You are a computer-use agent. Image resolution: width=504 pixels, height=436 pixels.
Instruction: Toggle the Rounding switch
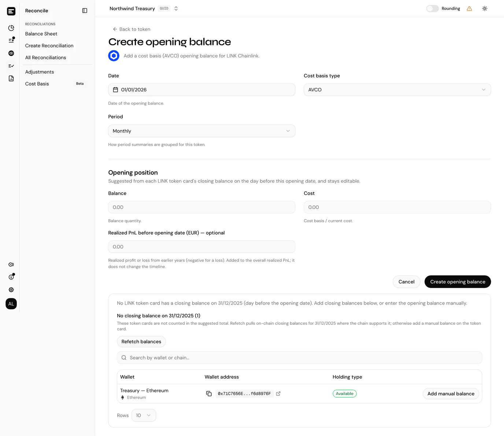pyautogui.click(x=433, y=8)
